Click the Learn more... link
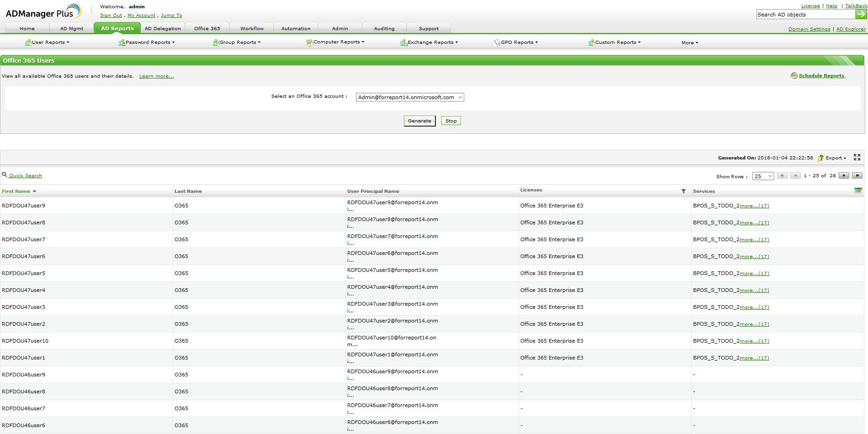The image size is (868, 434). tap(157, 76)
